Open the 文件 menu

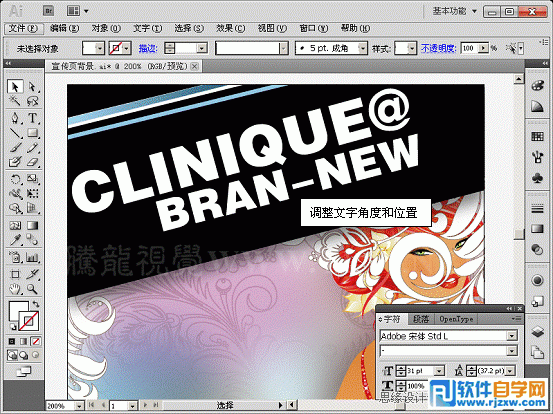(x=23, y=28)
